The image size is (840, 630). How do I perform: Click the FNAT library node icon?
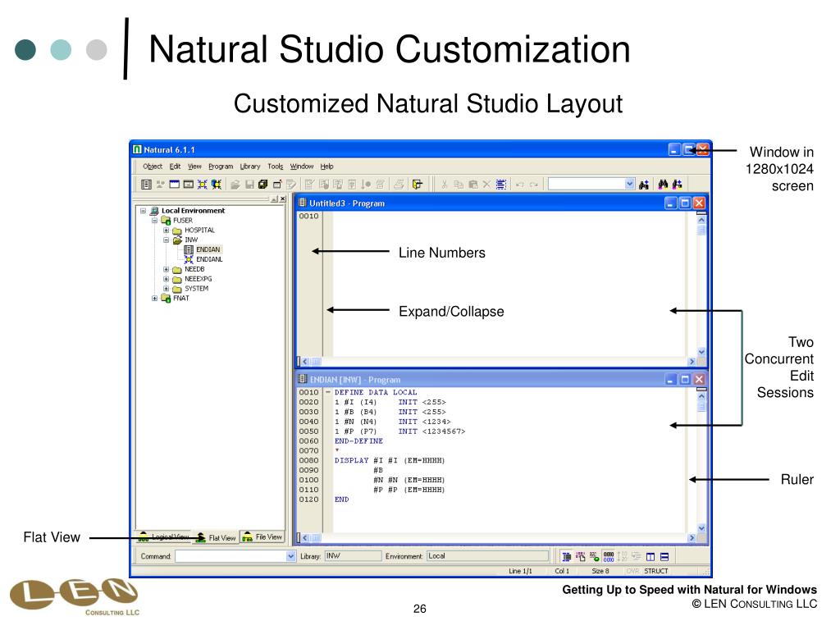[166, 298]
